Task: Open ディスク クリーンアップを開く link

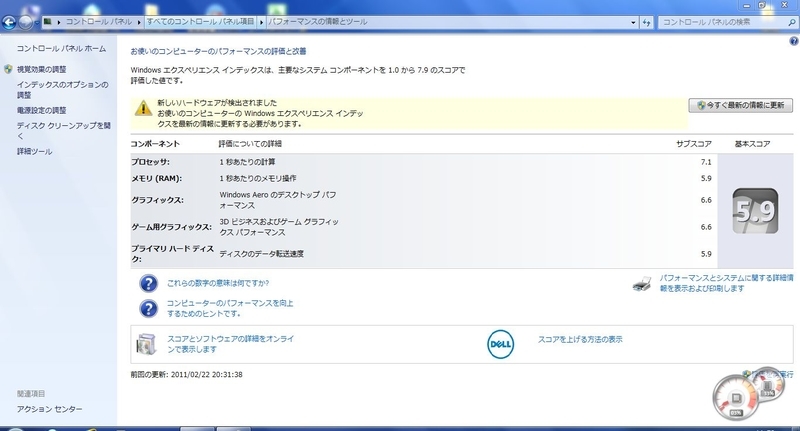Action: click(x=63, y=131)
